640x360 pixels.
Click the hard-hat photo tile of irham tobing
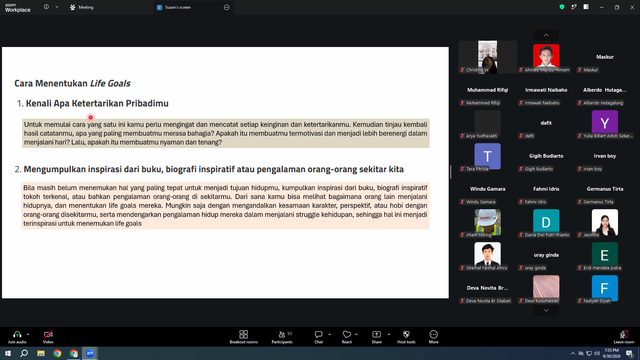pyautogui.click(x=488, y=222)
